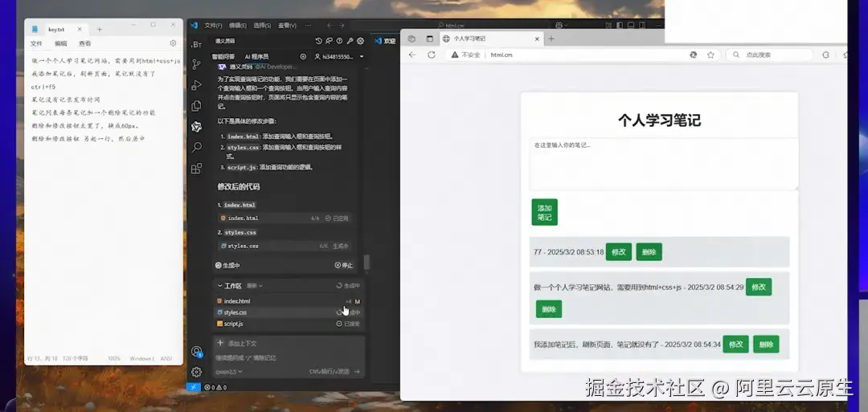Click the remote indicator in VS Code status bar
Screen dimensions: 868x412
pos(193,388)
